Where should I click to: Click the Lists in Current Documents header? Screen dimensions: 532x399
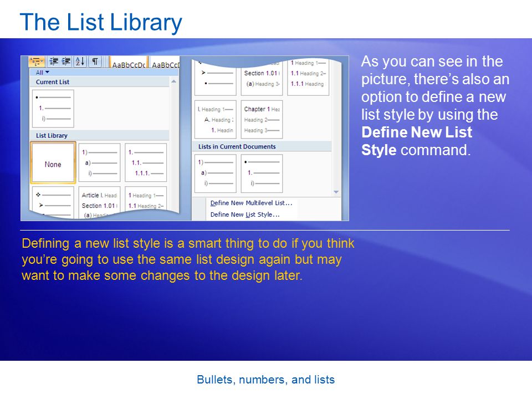click(262, 146)
